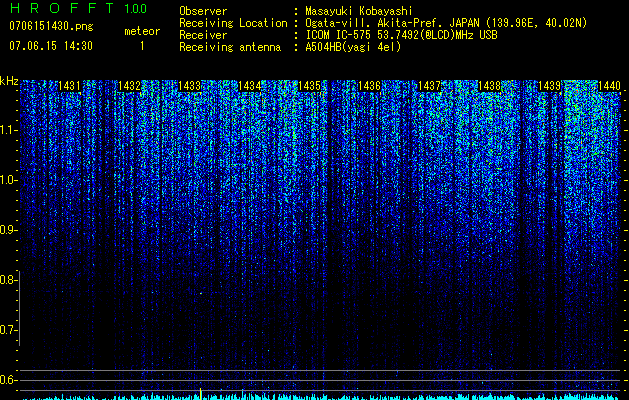Click the HROFFT 1.0.0 title text
Screen dimensions: 629x400
tap(79, 8)
